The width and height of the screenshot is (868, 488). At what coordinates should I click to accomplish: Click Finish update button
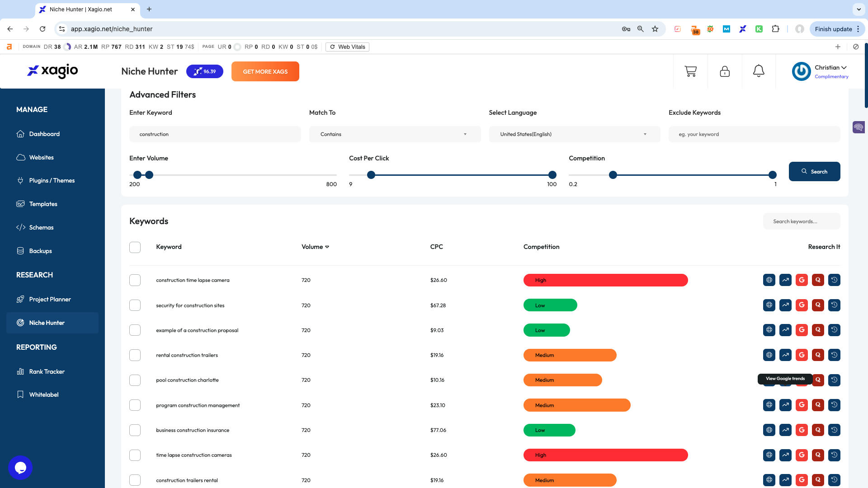[x=837, y=29]
